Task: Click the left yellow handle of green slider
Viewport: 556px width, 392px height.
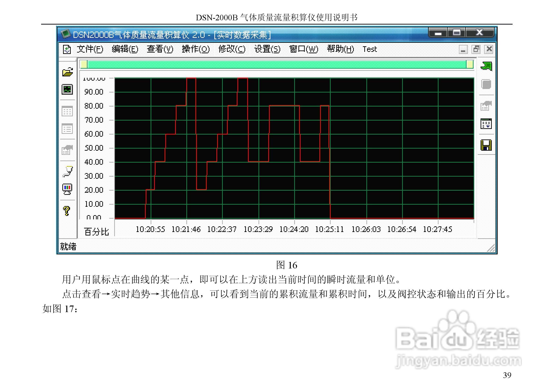Action: point(84,64)
